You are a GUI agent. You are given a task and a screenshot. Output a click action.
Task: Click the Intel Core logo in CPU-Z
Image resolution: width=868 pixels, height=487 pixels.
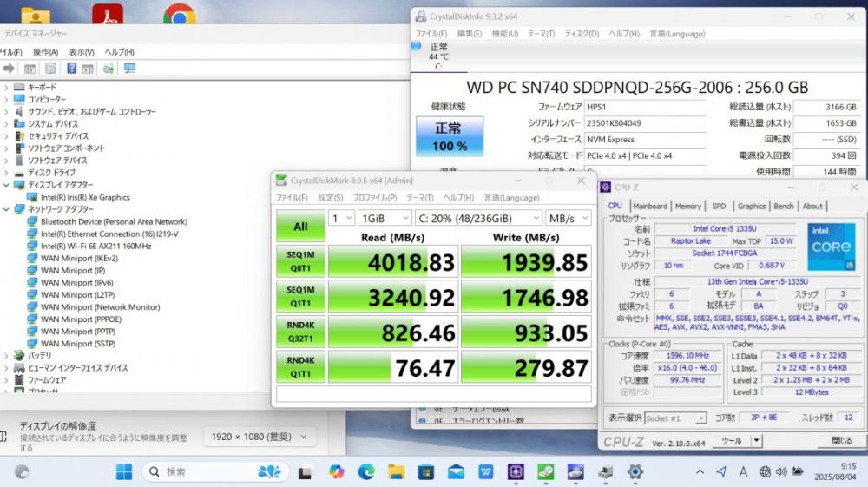(831, 247)
